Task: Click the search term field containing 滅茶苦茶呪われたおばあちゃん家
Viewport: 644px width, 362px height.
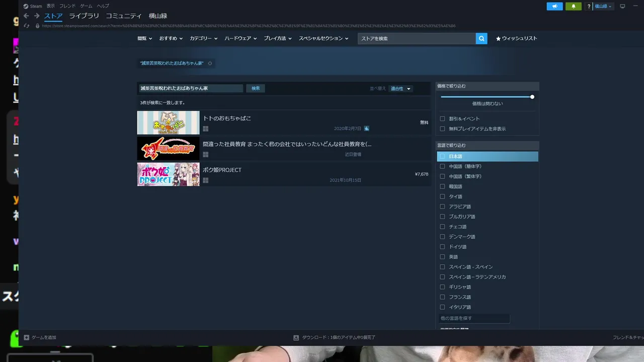Action: 191,88
